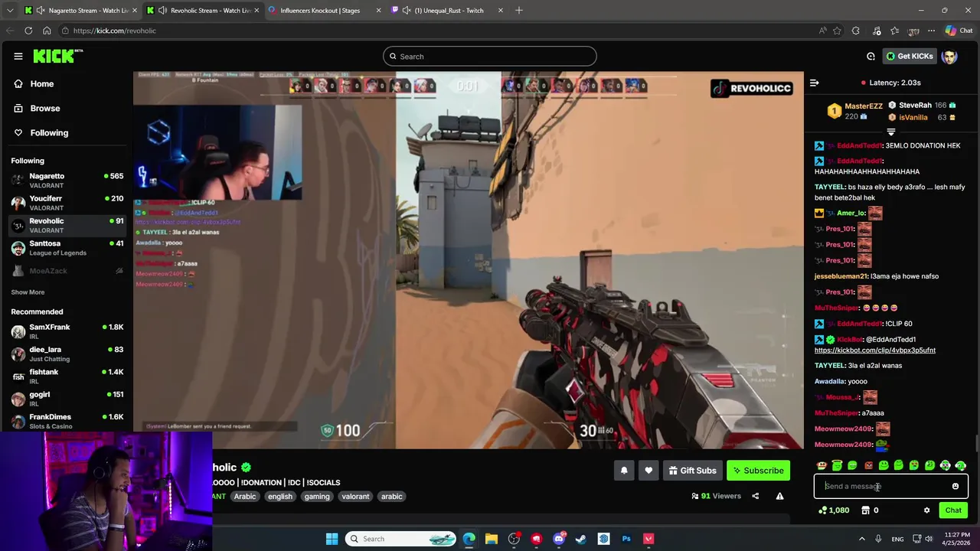Add page to favorites star
The image size is (980, 551).
click(x=837, y=31)
